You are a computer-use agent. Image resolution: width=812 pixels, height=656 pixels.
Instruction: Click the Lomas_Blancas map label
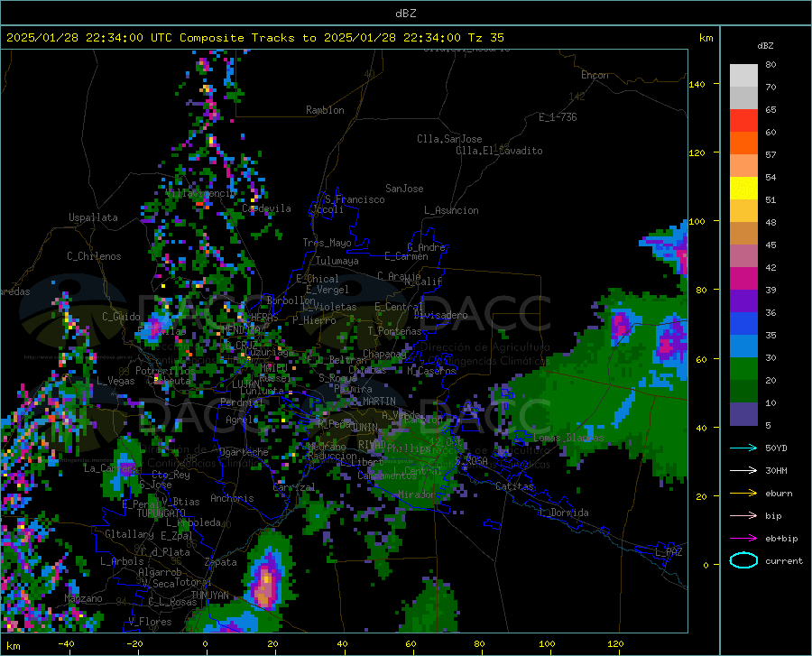(x=568, y=438)
